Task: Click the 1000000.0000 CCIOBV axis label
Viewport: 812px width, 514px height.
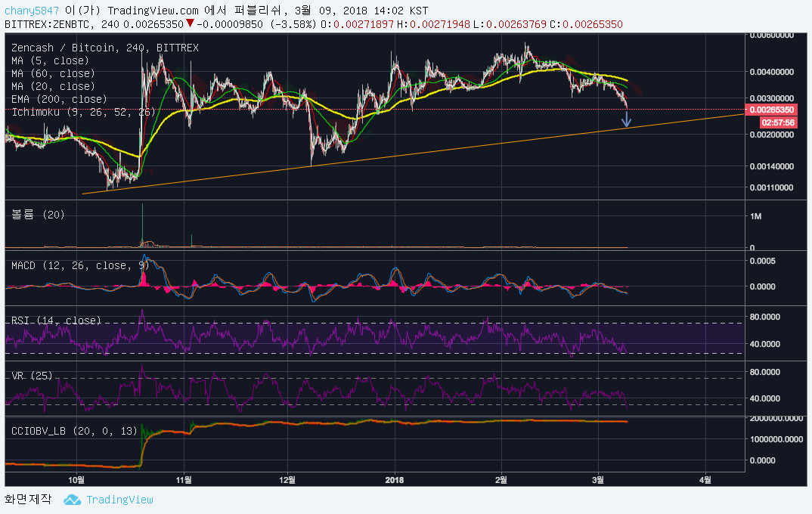Action: coord(776,439)
